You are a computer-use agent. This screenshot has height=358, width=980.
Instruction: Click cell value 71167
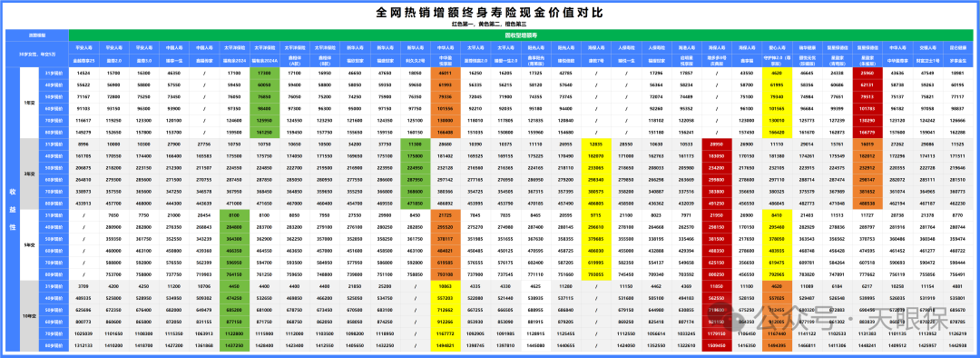pos(83,96)
